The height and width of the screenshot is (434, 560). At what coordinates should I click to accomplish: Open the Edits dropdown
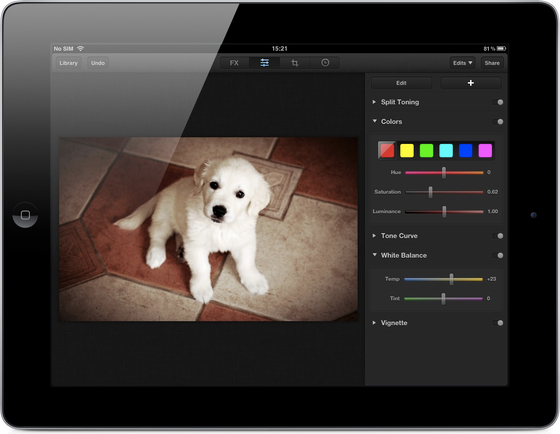462,63
